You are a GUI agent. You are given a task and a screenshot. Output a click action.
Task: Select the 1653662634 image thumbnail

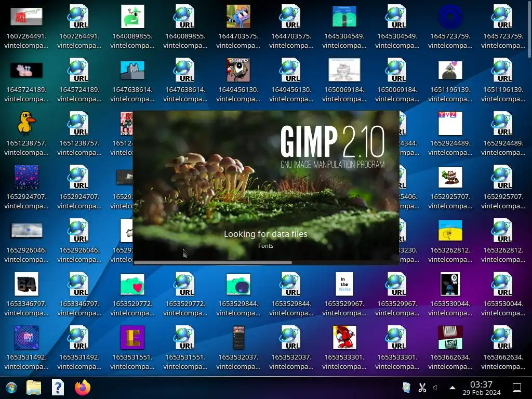click(x=450, y=337)
